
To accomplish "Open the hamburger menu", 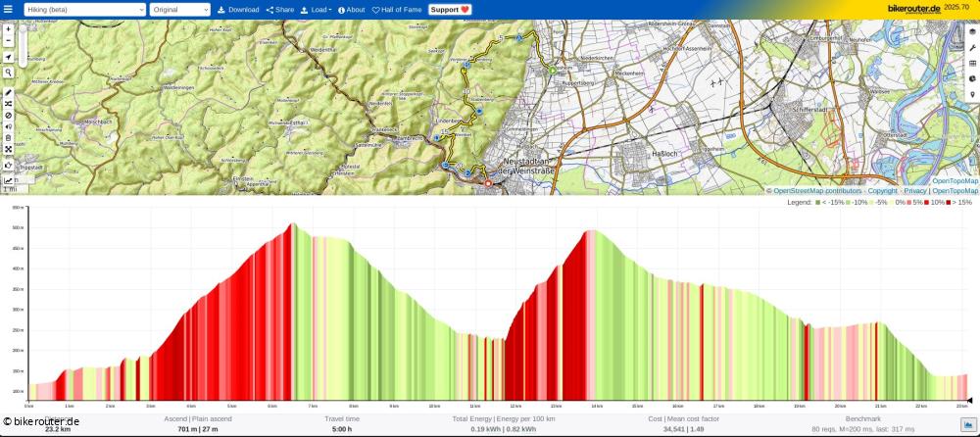I will coord(9,9).
